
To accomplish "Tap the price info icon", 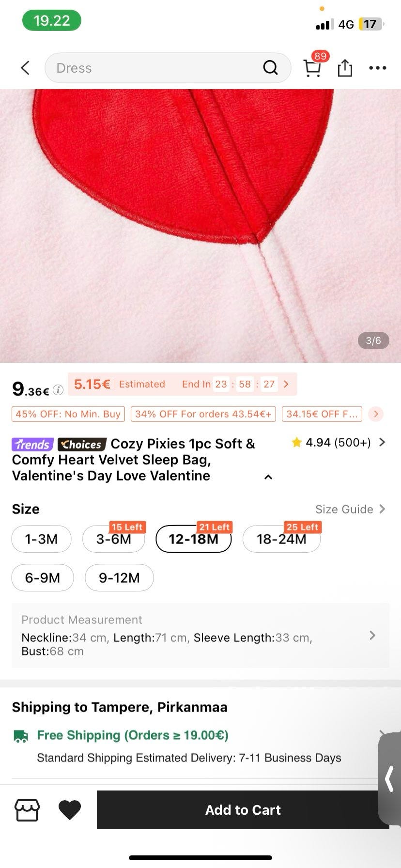I will [x=58, y=390].
